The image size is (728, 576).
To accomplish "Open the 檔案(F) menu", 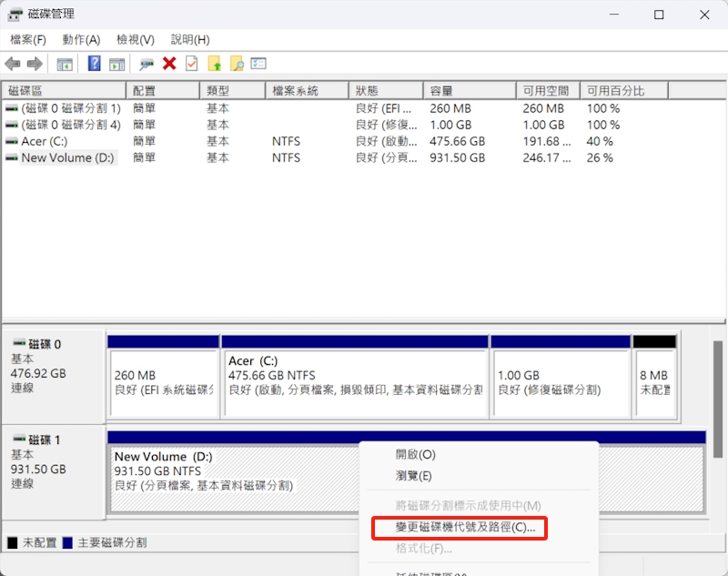I will (x=28, y=40).
